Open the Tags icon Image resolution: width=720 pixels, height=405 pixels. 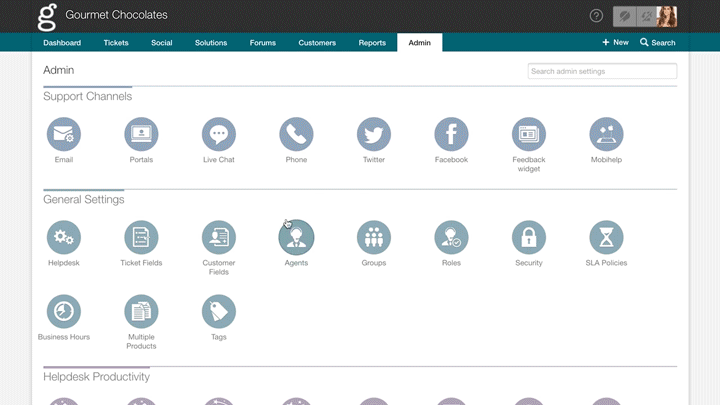[219, 311]
